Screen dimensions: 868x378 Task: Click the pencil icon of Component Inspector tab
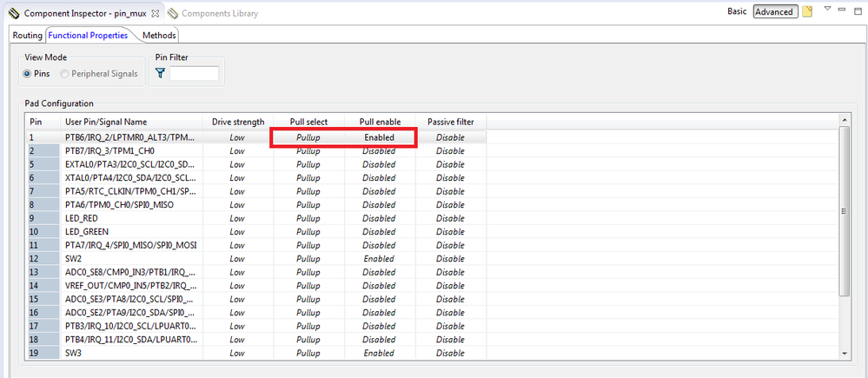click(15, 13)
